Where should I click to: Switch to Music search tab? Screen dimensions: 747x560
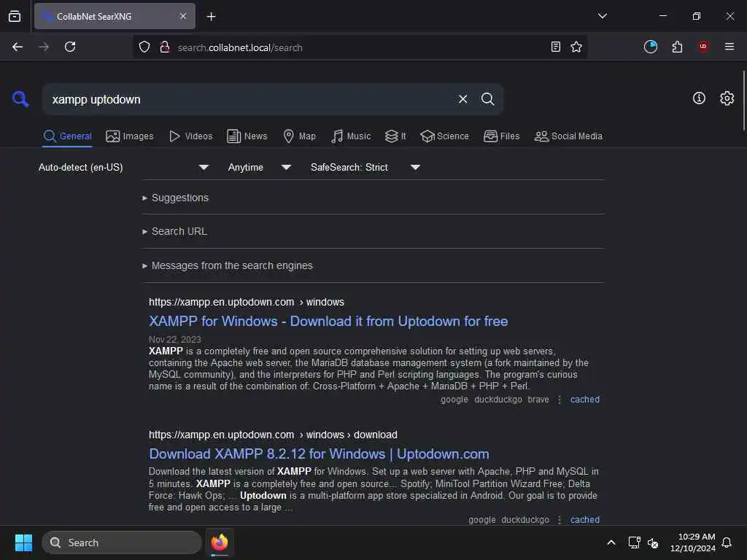coord(351,136)
